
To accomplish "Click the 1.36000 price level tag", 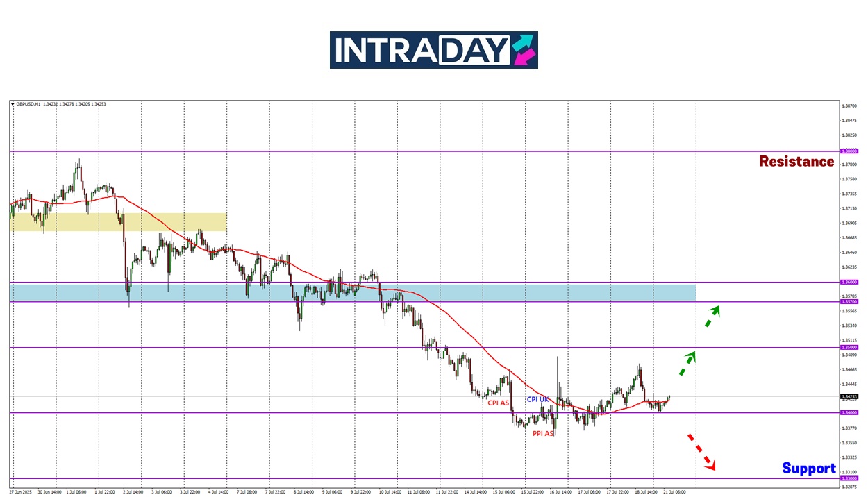I will [849, 282].
